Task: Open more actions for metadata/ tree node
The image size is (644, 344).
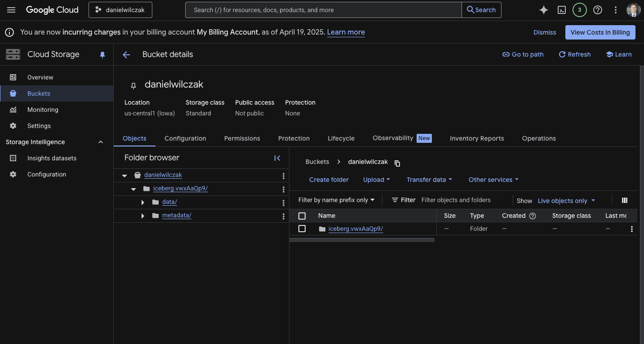Action: point(284,216)
